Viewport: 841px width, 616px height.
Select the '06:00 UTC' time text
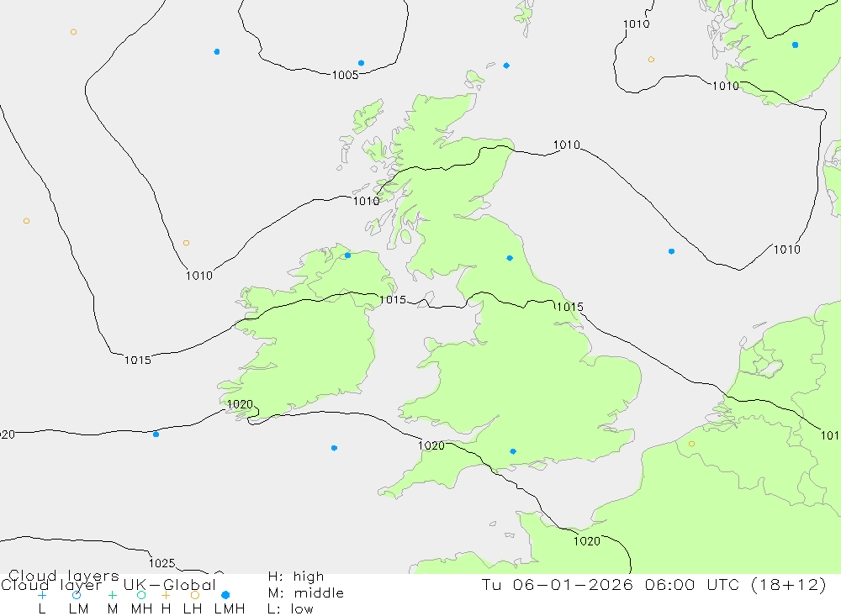[x=692, y=584]
